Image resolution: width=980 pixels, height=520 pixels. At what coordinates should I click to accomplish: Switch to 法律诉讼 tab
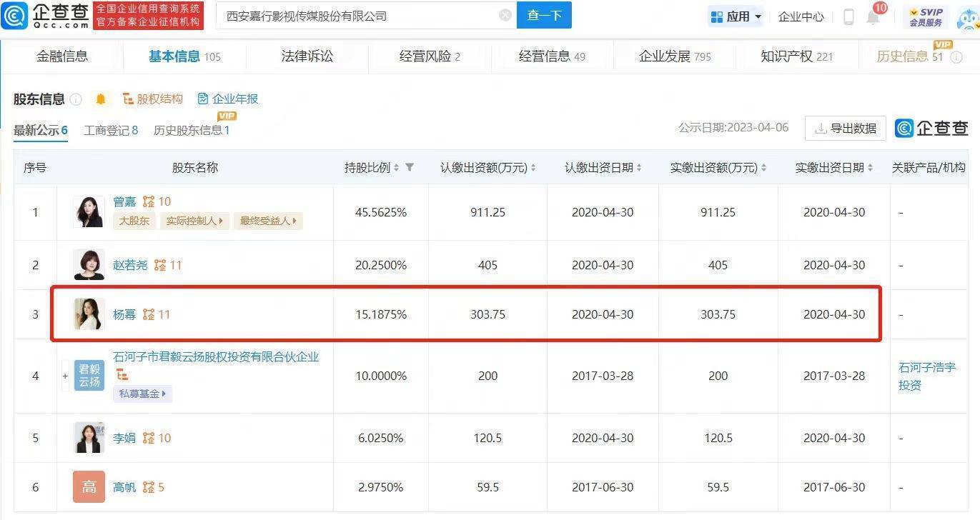pos(307,56)
